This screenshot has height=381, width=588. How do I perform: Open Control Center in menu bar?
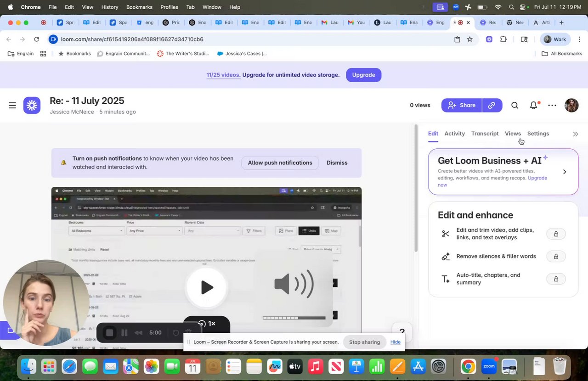point(523,7)
